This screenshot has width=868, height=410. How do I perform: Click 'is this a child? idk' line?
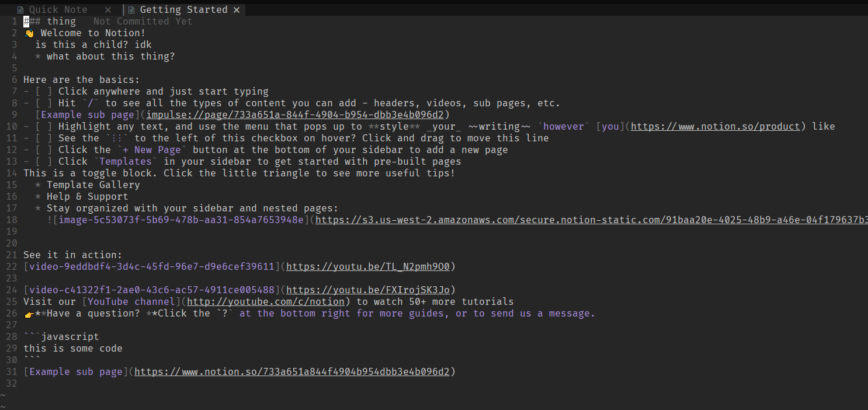click(x=93, y=45)
